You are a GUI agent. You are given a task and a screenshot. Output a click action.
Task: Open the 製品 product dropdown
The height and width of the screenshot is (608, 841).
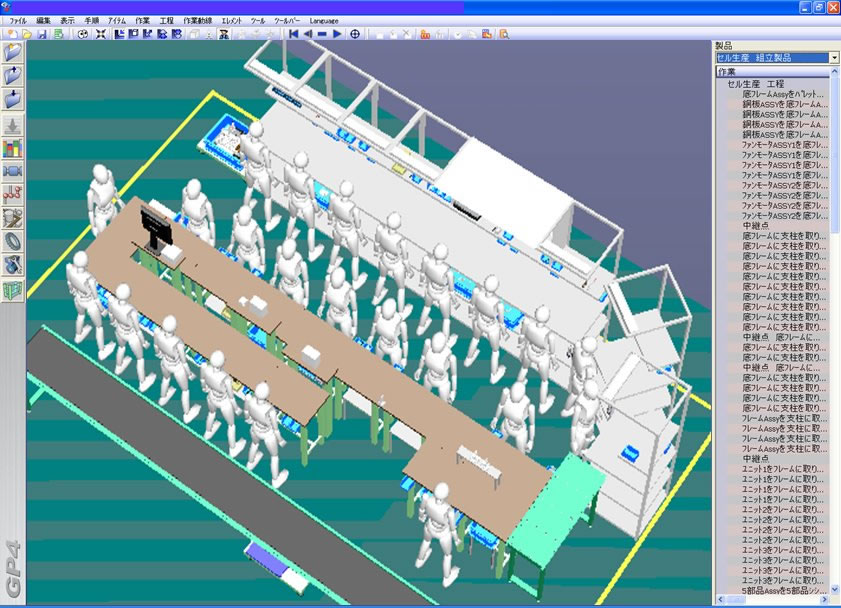[x=834, y=58]
